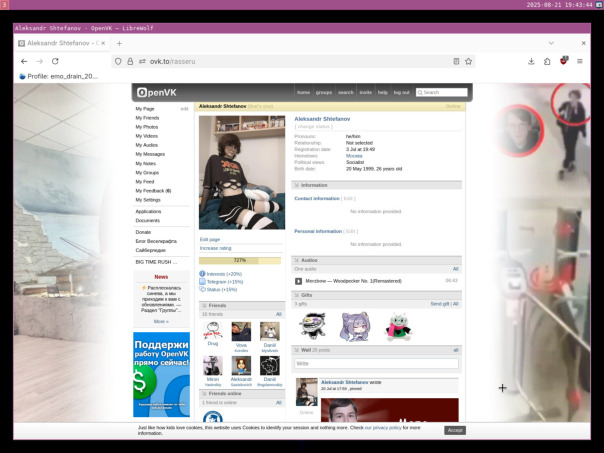Image resolution: width=604 pixels, height=453 pixels.
Task: Open the groups item in the OpenVK header
Action: point(324,92)
